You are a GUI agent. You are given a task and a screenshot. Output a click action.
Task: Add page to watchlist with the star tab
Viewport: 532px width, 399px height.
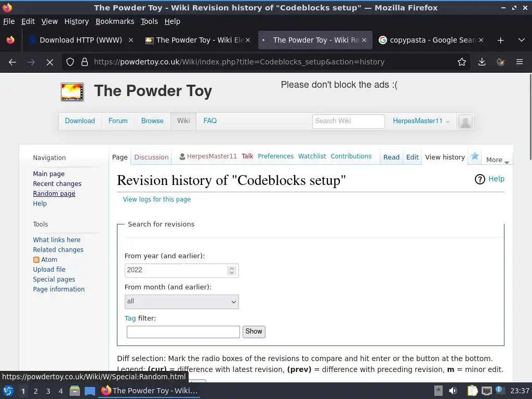point(475,156)
